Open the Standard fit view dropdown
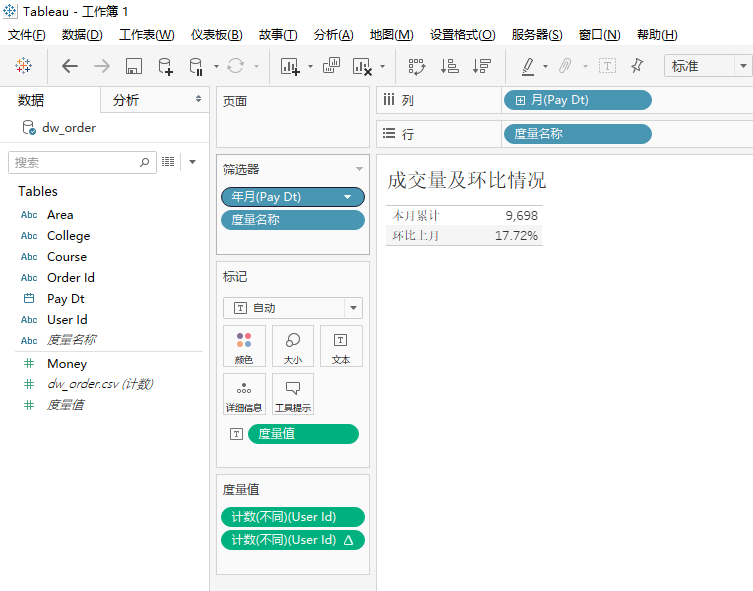The height and width of the screenshot is (591, 753). pos(743,66)
